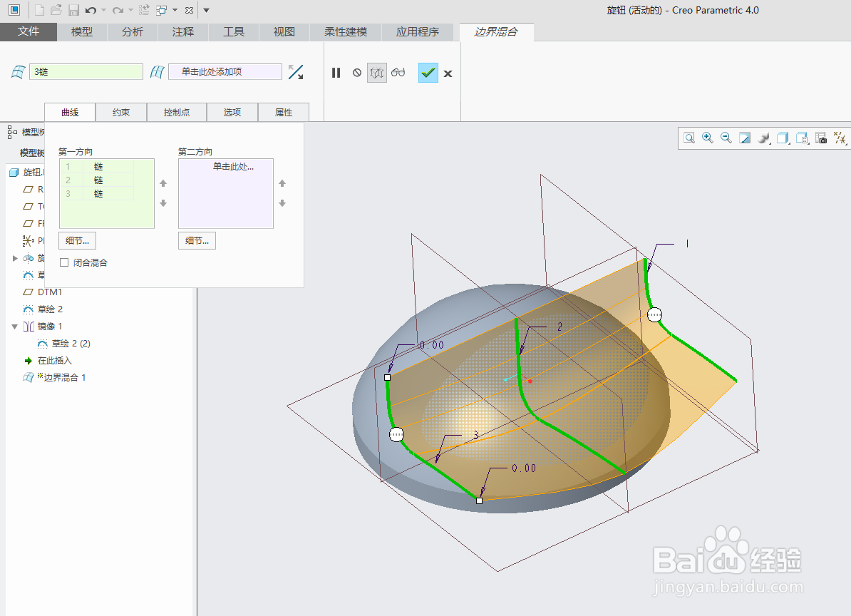Click the camera screenshot table icon
Viewport: 851px width, 616px height.
[821, 138]
